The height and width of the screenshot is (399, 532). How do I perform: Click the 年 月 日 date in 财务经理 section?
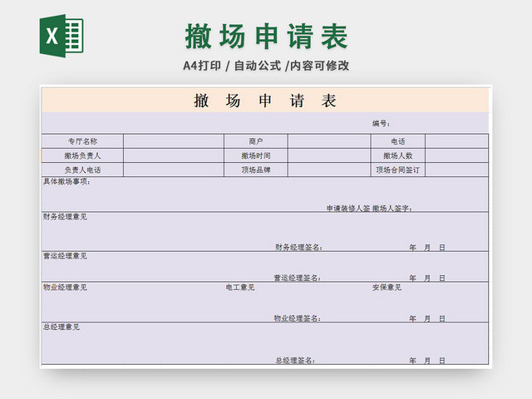click(427, 248)
